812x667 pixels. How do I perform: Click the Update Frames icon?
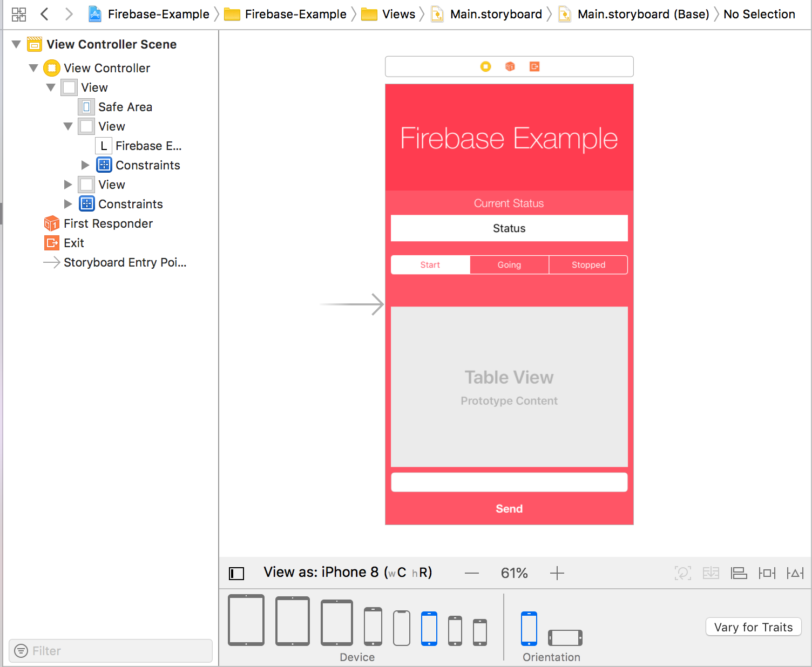coord(683,573)
